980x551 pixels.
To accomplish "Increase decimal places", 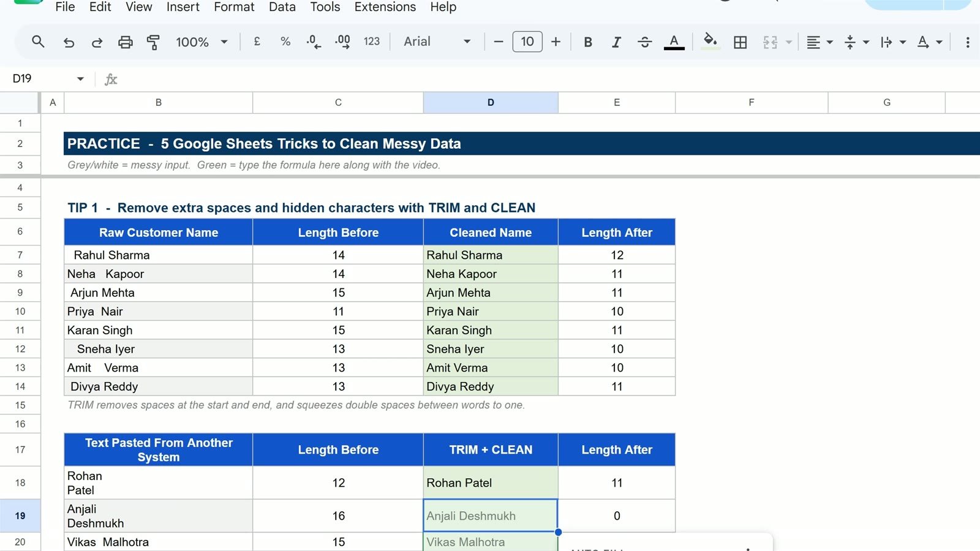I will (342, 42).
